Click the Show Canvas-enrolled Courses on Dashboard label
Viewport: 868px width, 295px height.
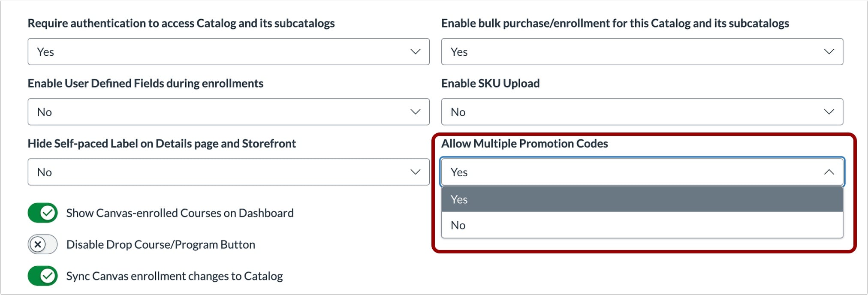[x=180, y=213]
